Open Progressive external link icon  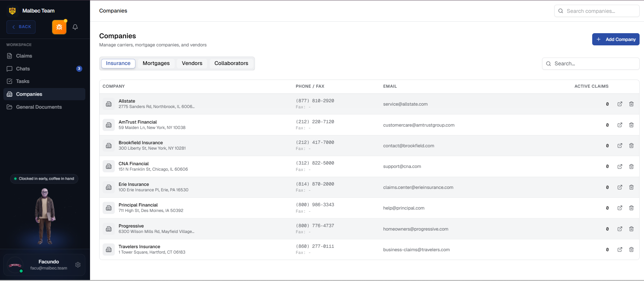click(620, 229)
